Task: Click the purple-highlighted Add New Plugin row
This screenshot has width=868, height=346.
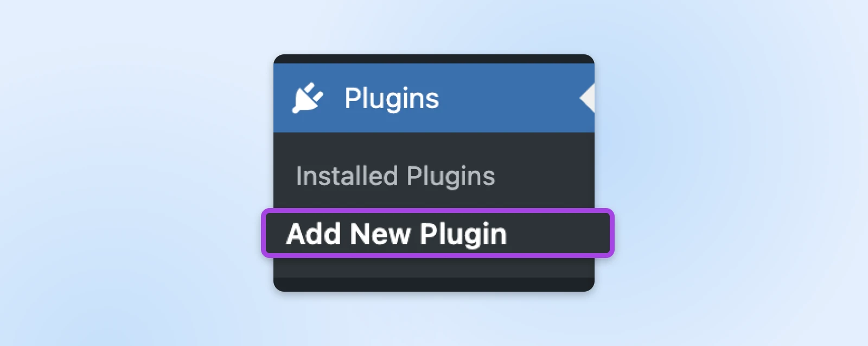Action: [x=438, y=233]
